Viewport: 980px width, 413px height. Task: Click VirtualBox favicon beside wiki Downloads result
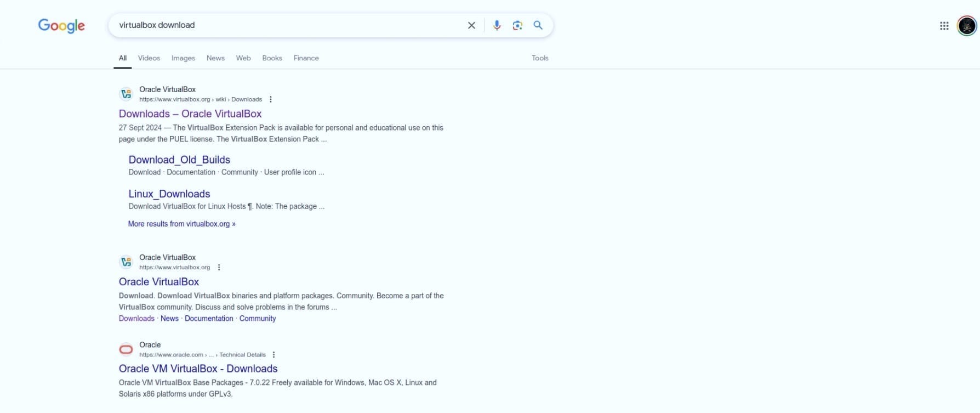126,94
